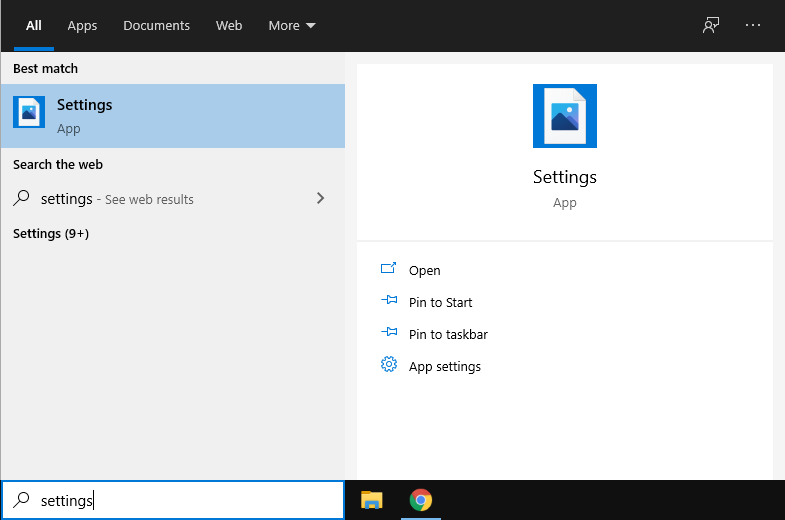Screen dimensions: 785x520
Task: Click the feedback person icon in header
Action: coord(711,25)
